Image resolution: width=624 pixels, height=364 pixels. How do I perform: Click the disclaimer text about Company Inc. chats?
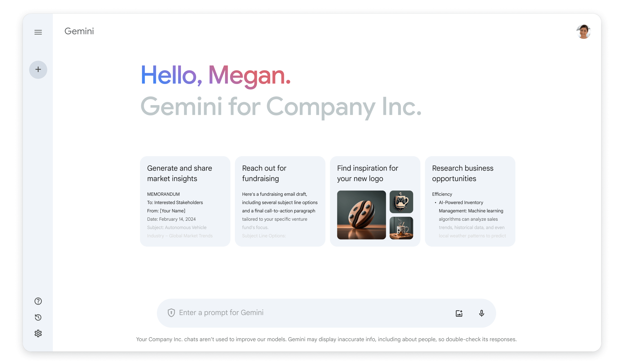[x=327, y=339]
